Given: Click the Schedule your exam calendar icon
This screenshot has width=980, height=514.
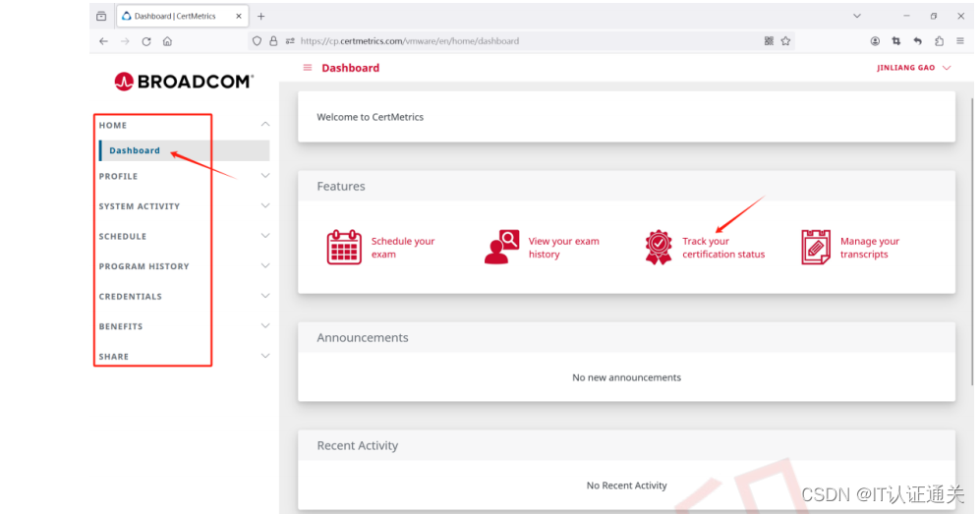Looking at the screenshot, I should [344, 248].
